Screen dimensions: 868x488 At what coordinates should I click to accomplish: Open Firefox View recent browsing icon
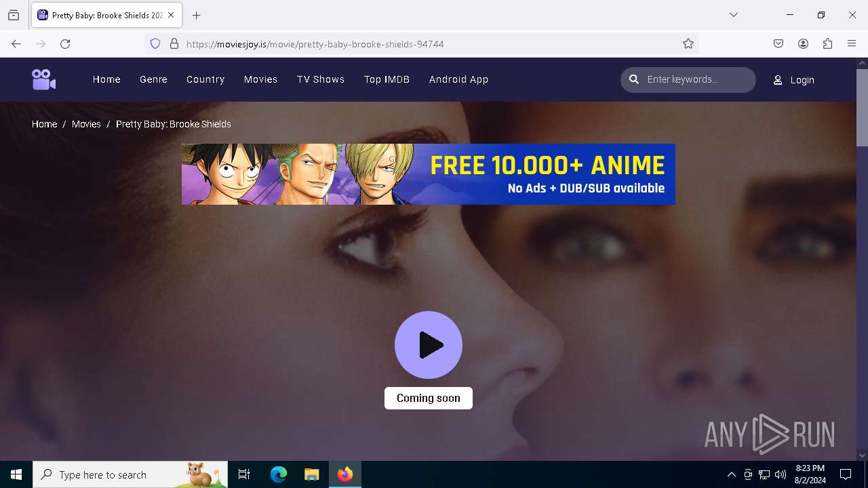point(14,15)
